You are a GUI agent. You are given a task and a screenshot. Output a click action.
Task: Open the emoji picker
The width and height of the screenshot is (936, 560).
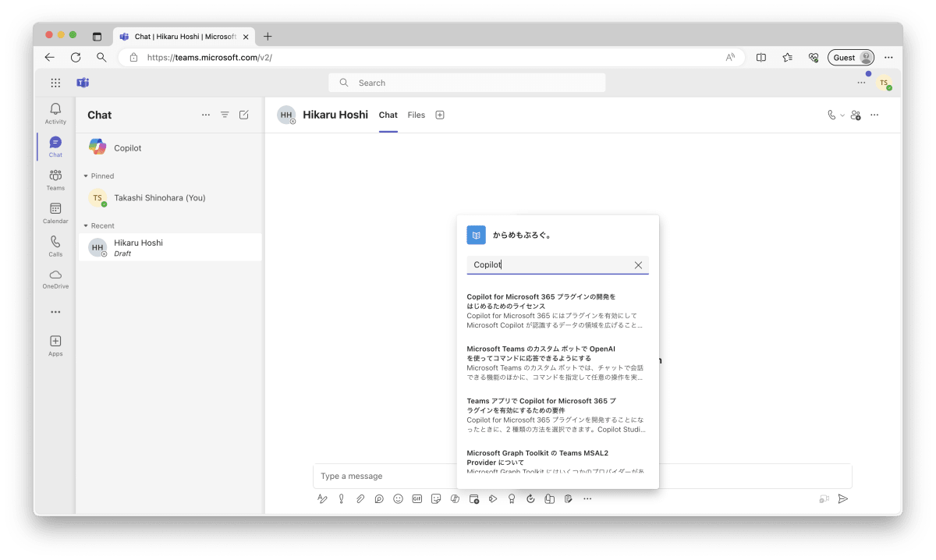pos(398,499)
